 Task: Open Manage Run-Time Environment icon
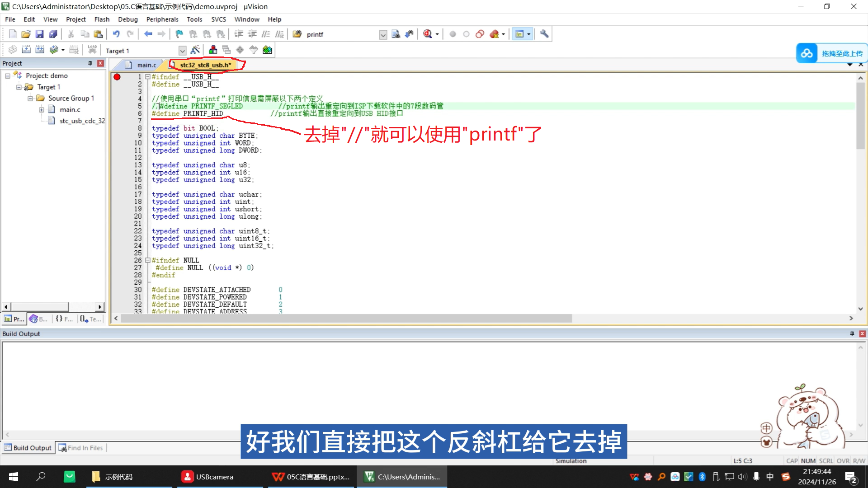click(240, 50)
